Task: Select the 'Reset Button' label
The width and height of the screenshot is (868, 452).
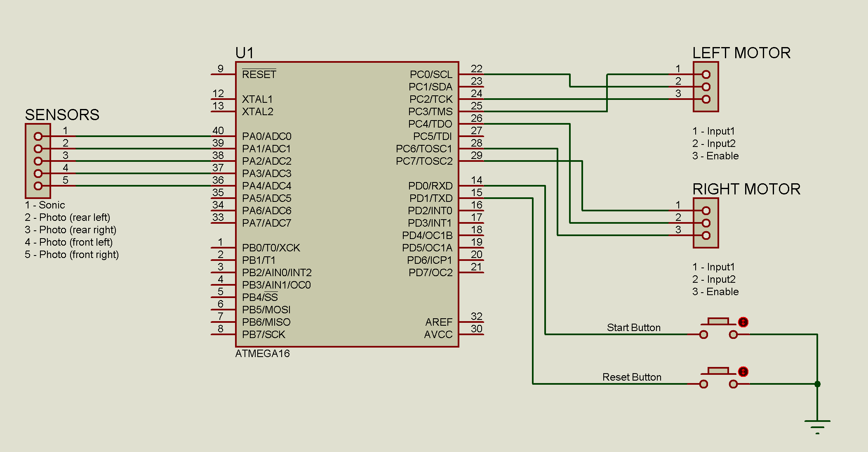Action: [632, 377]
